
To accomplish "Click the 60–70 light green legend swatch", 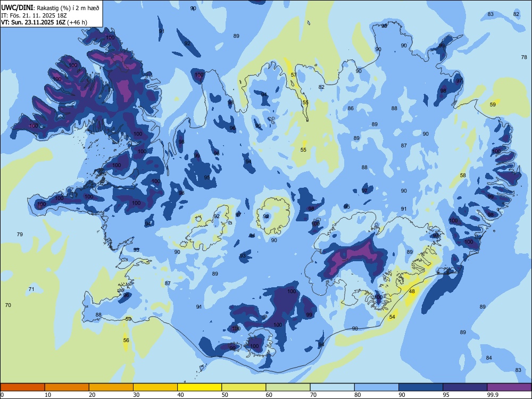I will [288, 387].
